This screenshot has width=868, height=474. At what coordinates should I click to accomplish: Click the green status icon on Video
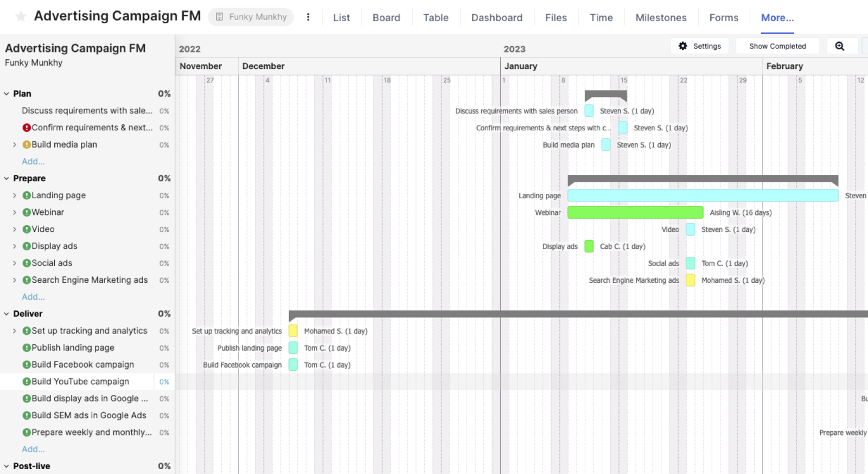click(x=27, y=229)
